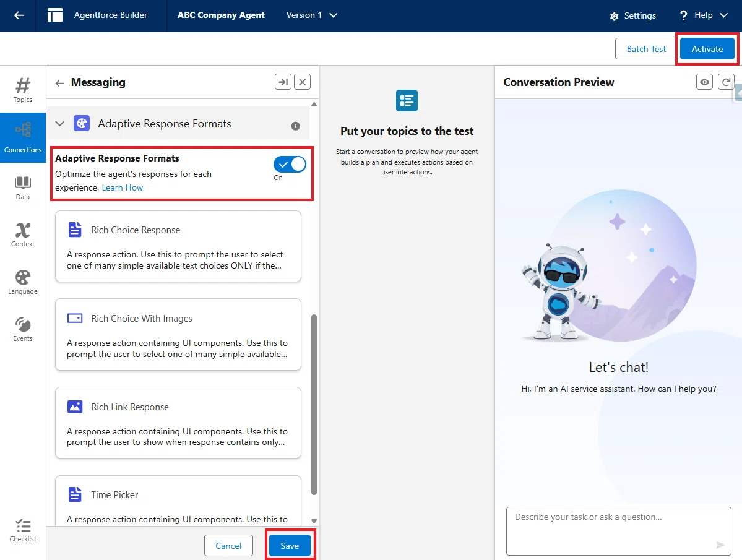
Task: Close the Messaging panel
Action: tap(303, 82)
